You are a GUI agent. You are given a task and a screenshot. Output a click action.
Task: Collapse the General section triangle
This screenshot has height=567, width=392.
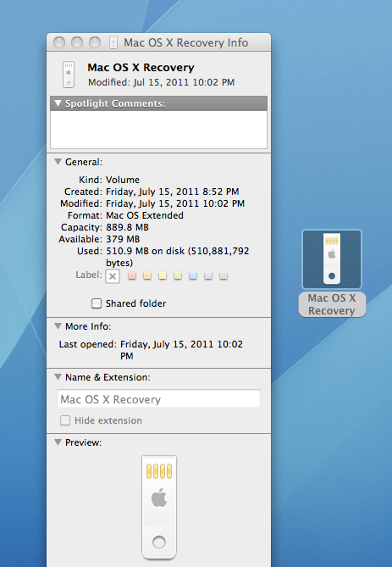pyautogui.click(x=58, y=162)
